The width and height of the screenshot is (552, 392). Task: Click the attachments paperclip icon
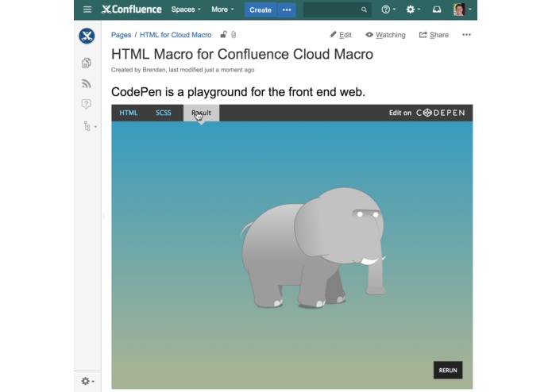point(234,34)
